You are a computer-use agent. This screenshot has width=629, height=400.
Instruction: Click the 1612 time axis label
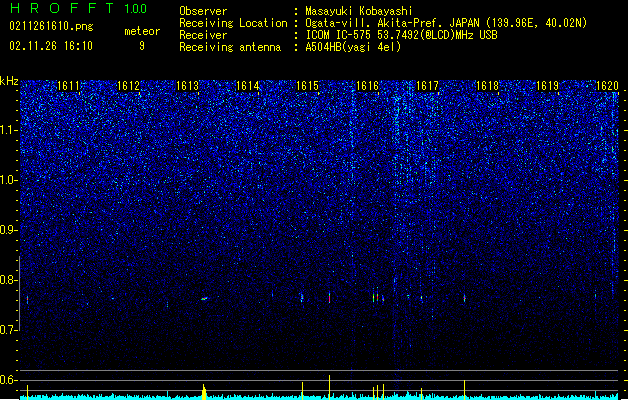click(128, 85)
